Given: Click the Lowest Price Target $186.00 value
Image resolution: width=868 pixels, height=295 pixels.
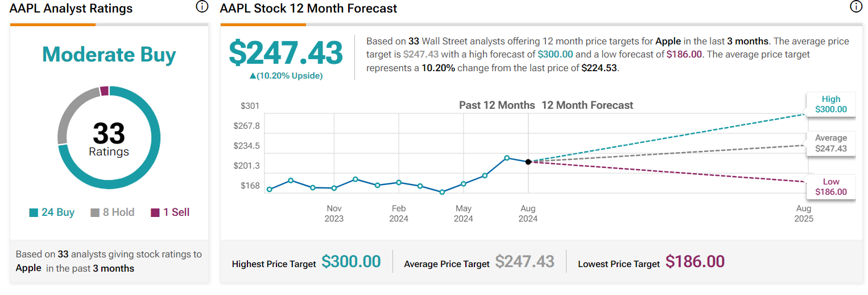Looking at the screenshot, I should (x=695, y=261).
